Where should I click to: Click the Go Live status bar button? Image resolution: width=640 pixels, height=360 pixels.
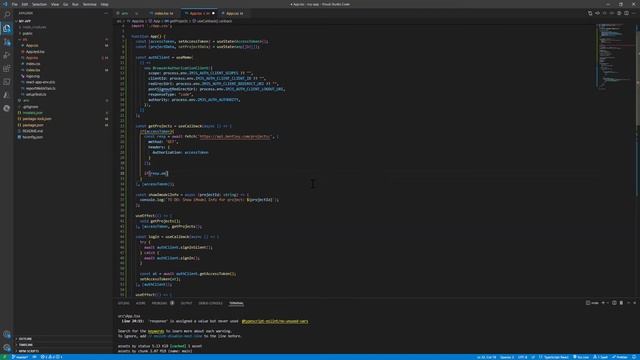581,357
